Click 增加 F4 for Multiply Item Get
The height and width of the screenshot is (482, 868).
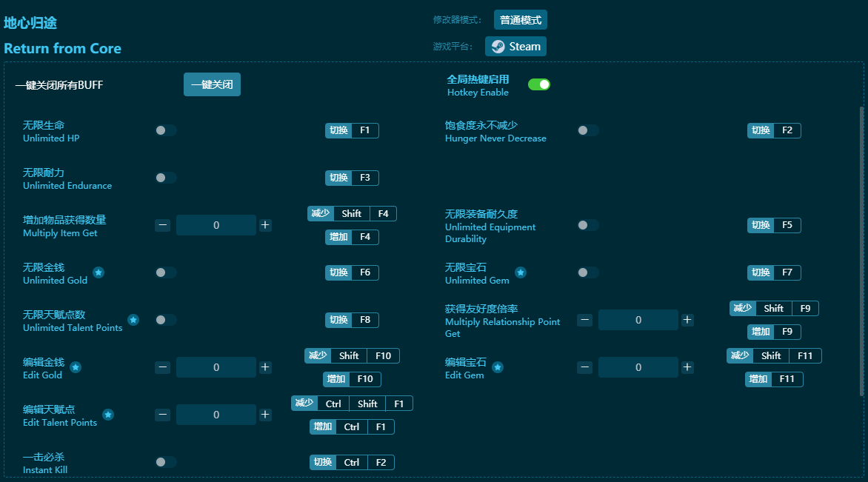pyautogui.click(x=352, y=237)
